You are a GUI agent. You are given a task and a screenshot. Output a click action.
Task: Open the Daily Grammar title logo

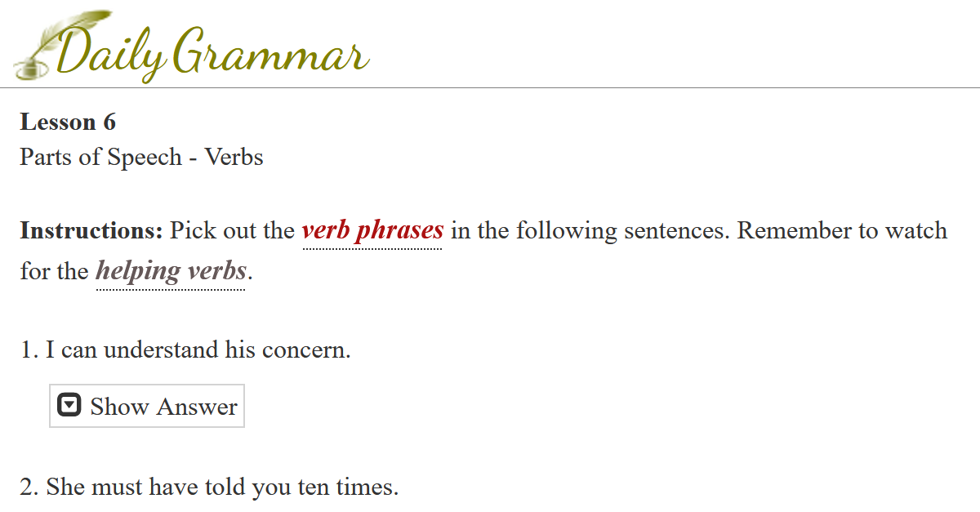192,46
